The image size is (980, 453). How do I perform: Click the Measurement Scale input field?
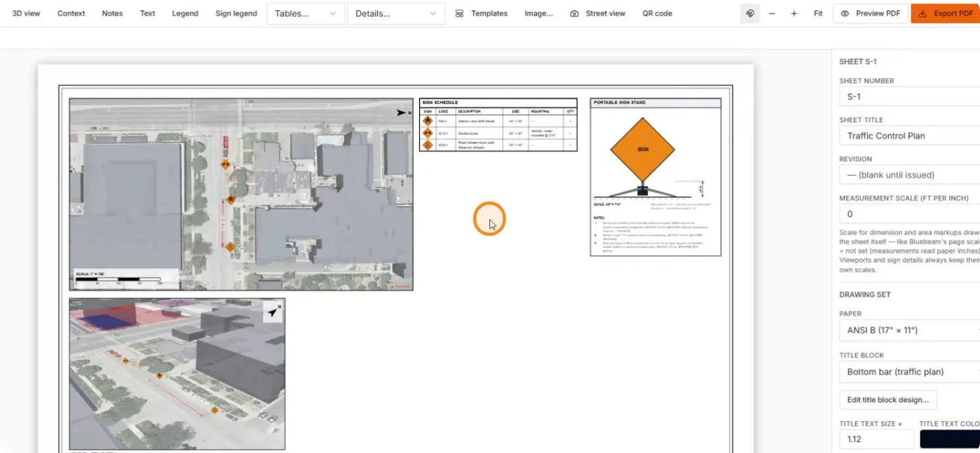click(x=910, y=214)
